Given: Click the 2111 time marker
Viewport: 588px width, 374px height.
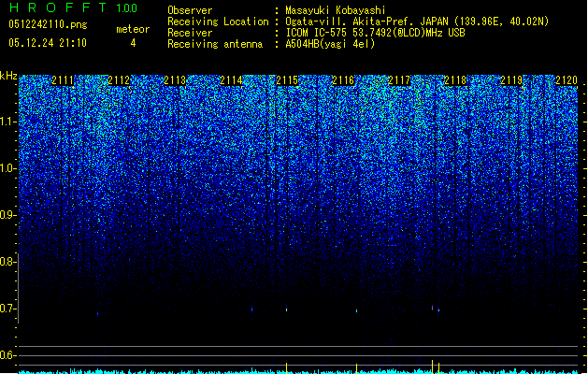Looking at the screenshot, I should (x=63, y=79).
